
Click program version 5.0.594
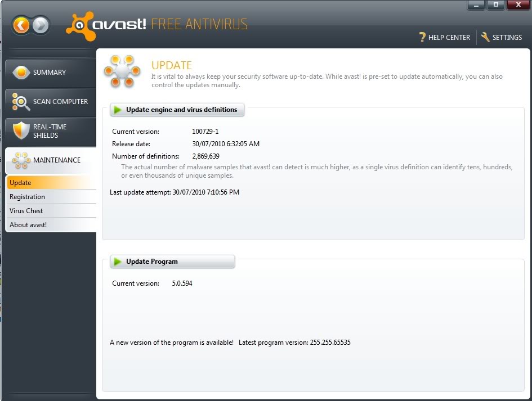click(x=182, y=283)
